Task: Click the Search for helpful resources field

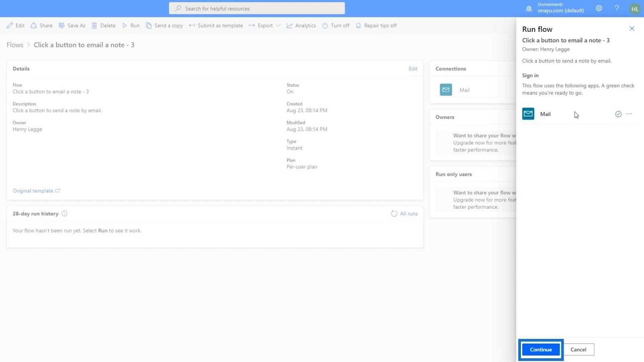Action: [257, 8]
